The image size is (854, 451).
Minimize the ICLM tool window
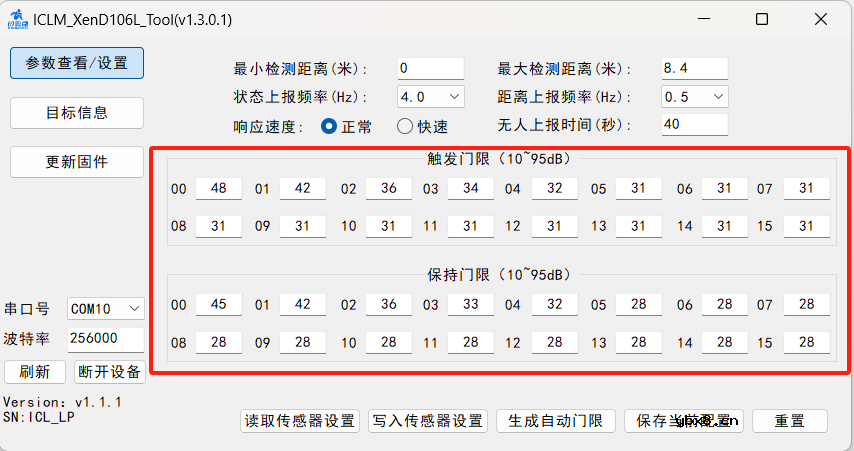coord(704,19)
